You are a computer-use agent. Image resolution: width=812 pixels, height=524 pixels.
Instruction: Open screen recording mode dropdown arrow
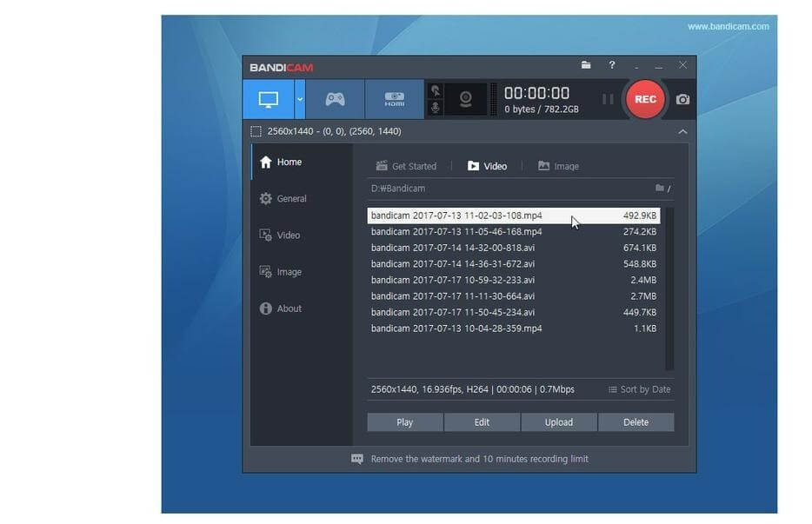click(300, 99)
